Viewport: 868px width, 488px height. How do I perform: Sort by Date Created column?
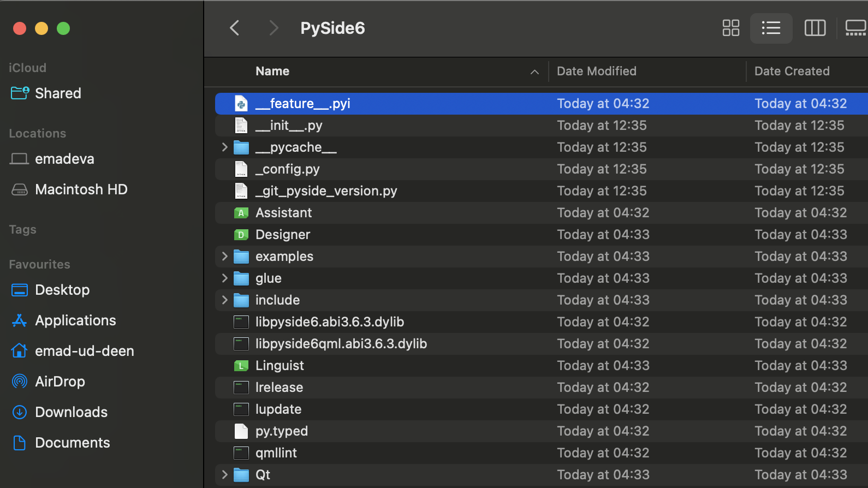(x=792, y=72)
